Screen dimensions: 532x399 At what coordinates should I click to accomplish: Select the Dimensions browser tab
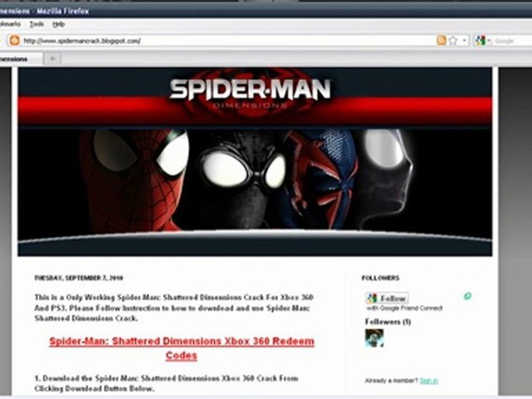point(21,59)
